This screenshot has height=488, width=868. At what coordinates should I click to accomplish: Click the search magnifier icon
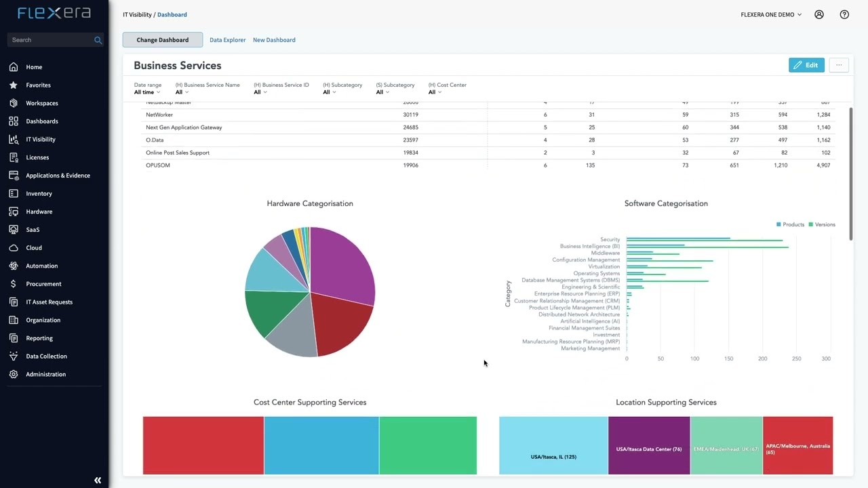(x=98, y=40)
